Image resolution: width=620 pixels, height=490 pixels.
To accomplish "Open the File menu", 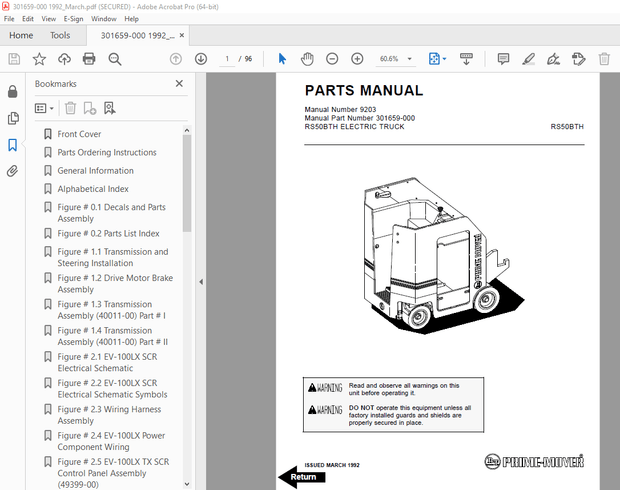I will (x=9, y=19).
